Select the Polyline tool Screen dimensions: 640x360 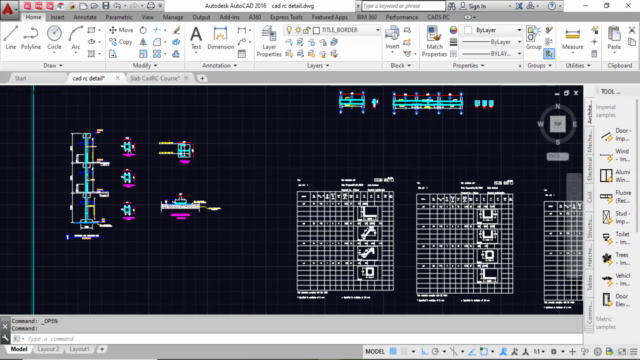[31, 38]
